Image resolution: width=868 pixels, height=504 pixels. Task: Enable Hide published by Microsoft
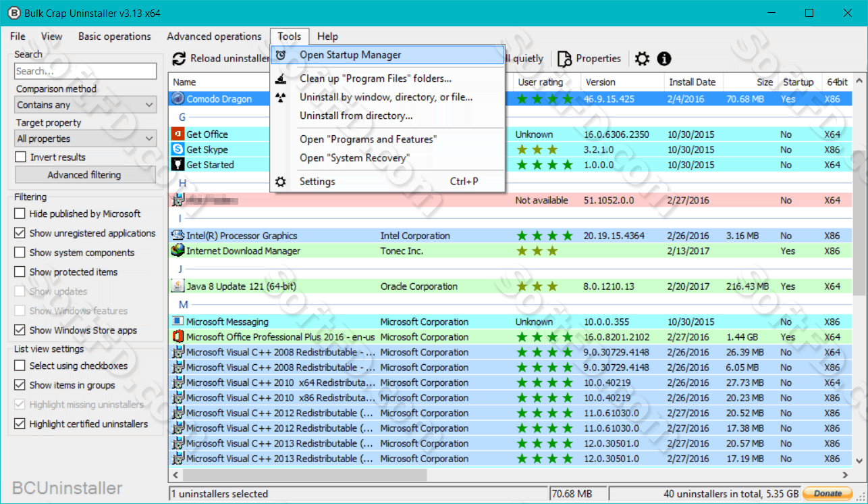[20, 213]
